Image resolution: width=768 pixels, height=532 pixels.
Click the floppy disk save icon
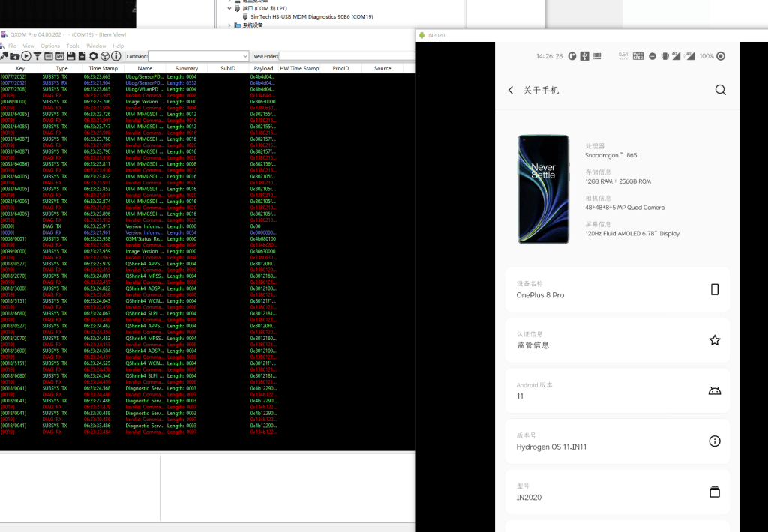pyautogui.click(x=71, y=56)
